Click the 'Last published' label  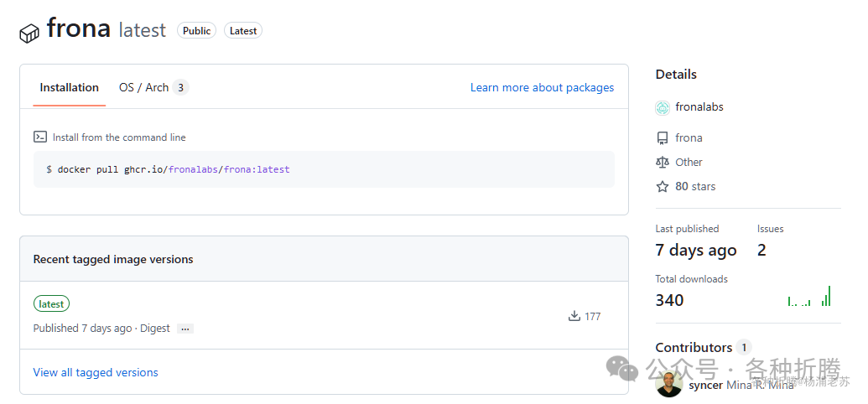point(687,229)
